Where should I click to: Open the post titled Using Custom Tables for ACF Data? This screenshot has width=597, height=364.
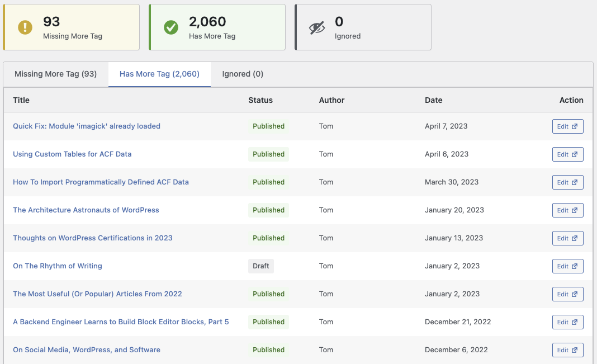(x=72, y=154)
